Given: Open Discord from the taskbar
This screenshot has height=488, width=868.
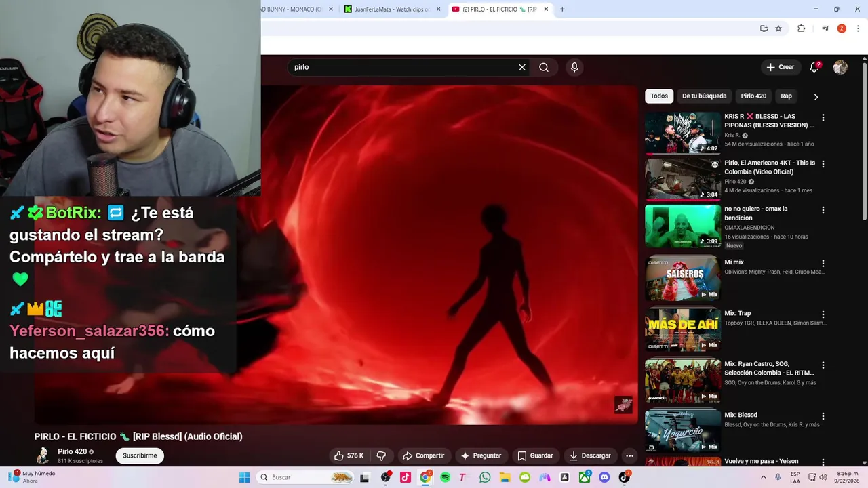Looking at the screenshot, I should [x=604, y=477].
